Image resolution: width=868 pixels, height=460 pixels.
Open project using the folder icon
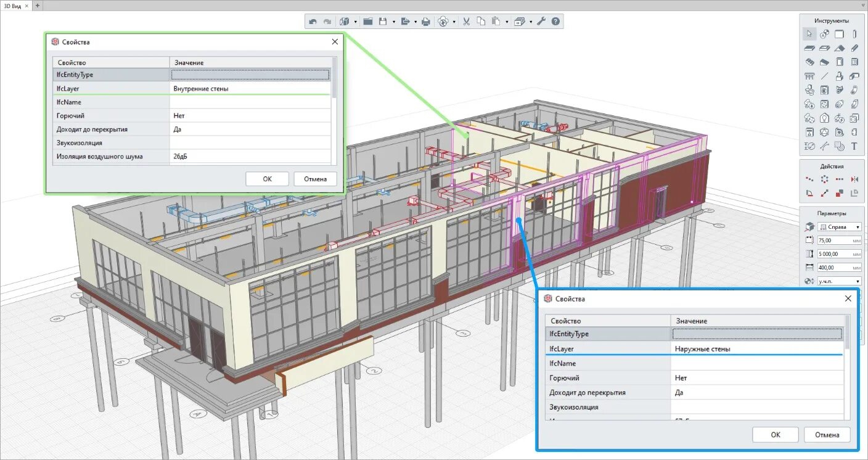point(368,22)
